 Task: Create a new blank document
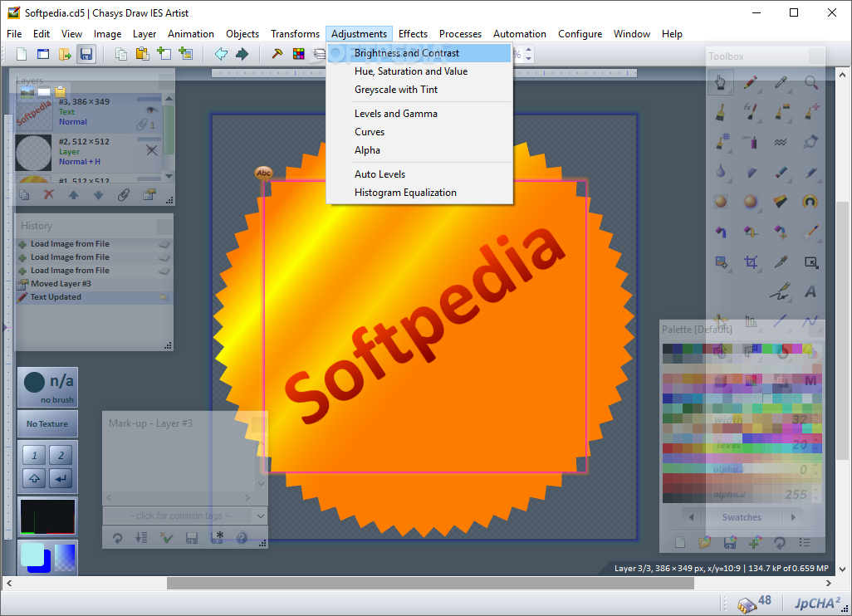click(x=22, y=54)
